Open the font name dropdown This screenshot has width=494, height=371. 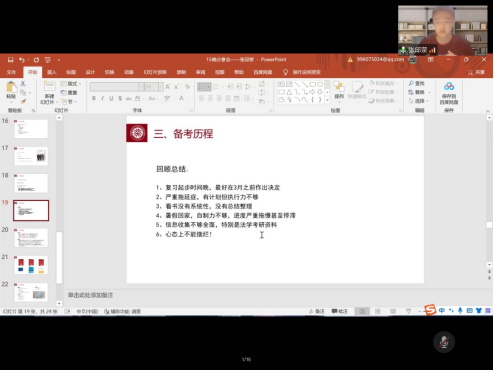[141, 87]
